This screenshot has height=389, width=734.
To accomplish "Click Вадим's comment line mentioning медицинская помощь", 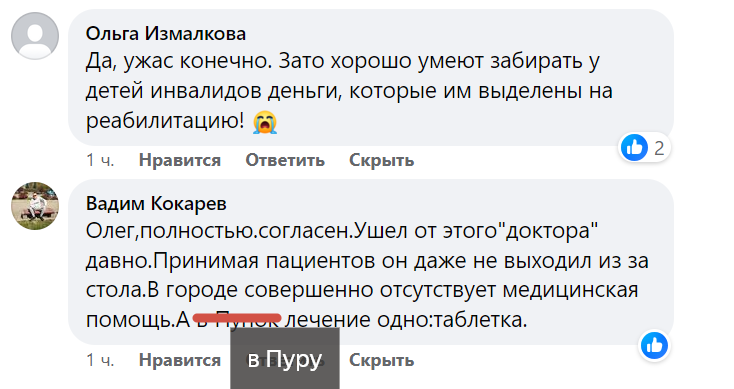I will (362, 290).
